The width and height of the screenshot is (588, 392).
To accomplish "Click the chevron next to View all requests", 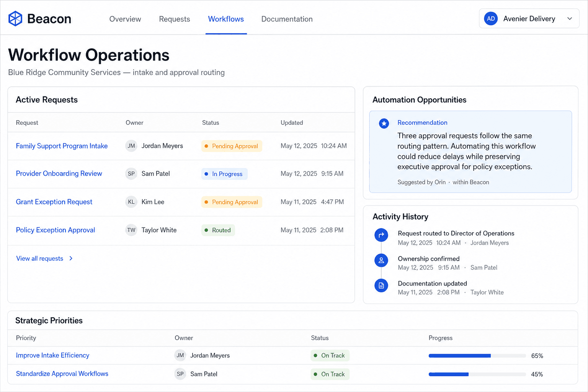I will point(71,258).
